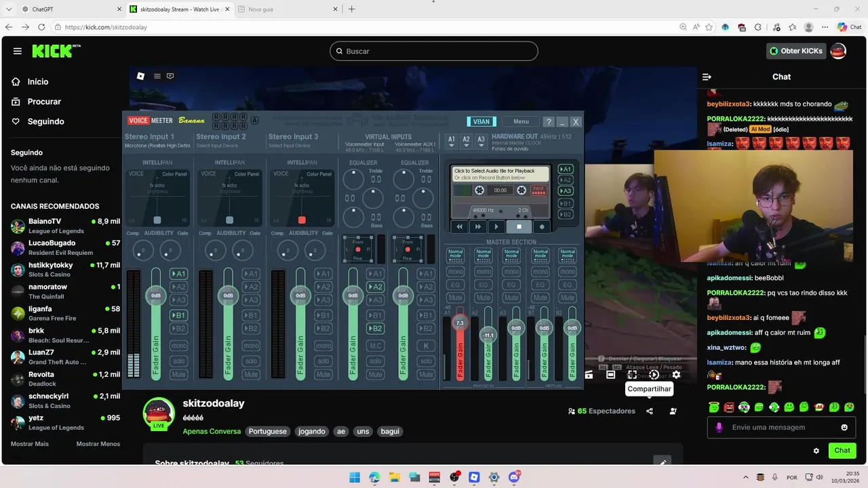Click the fast-forward button on Voicemeeter cassette
The height and width of the screenshot is (488, 868).
(x=478, y=226)
